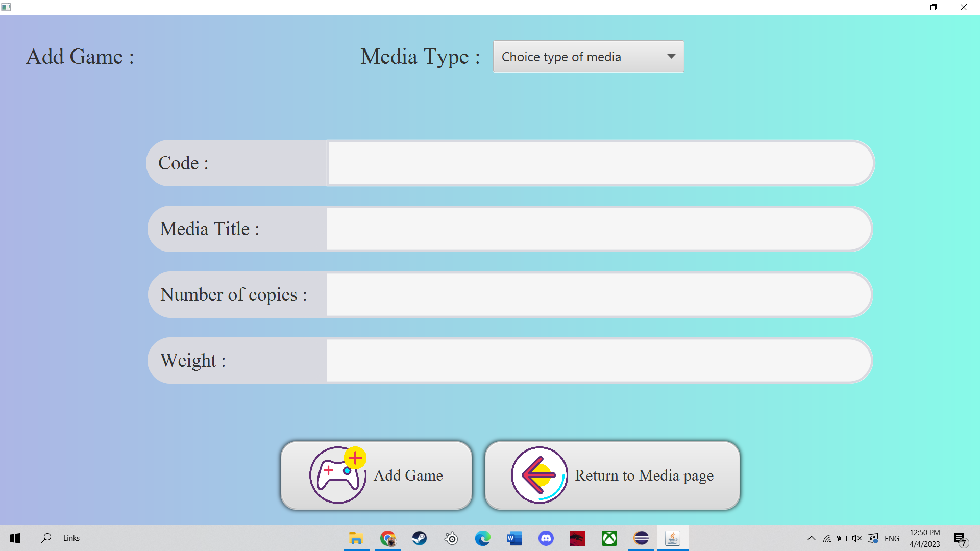The height and width of the screenshot is (551, 980).
Task: Click the Number of copies field
Action: click(x=598, y=295)
